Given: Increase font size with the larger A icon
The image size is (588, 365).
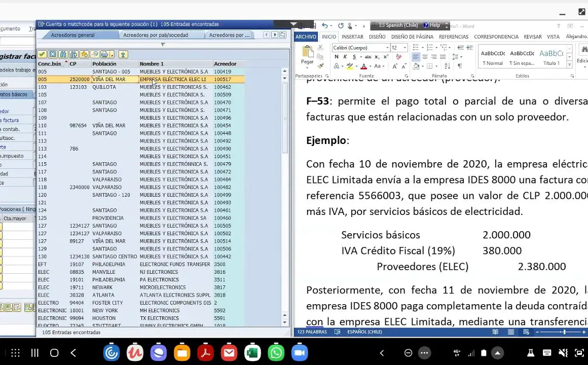Looking at the screenshot, I should [394, 66].
